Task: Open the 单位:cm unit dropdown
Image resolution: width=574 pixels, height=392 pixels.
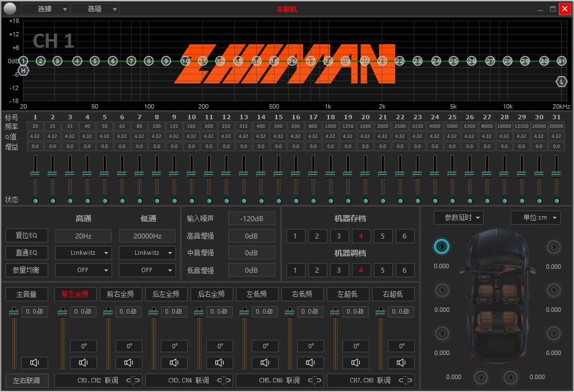Action: 535,218
